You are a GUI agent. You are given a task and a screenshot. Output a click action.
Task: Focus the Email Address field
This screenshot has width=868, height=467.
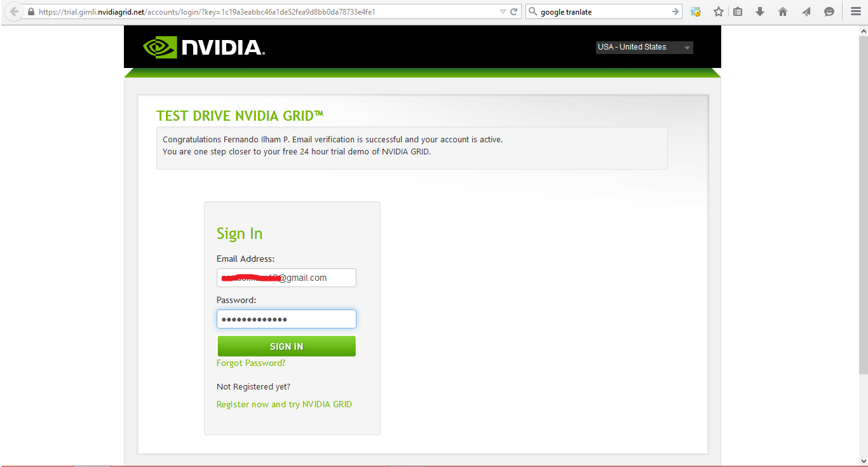point(287,278)
